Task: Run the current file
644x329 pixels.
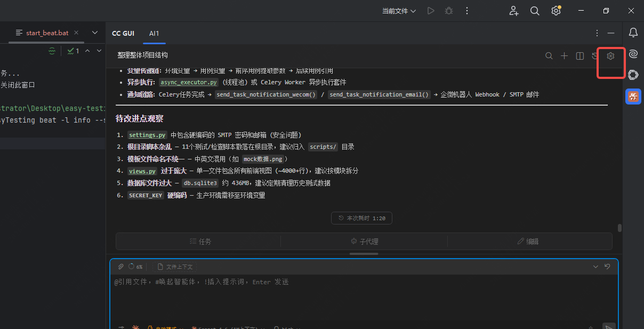Action: tap(431, 11)
